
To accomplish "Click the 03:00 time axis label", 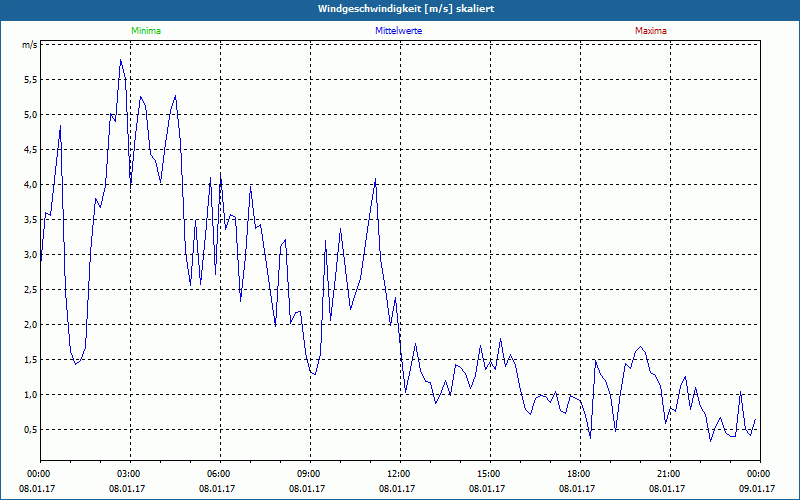I will (x=131, y=474).
